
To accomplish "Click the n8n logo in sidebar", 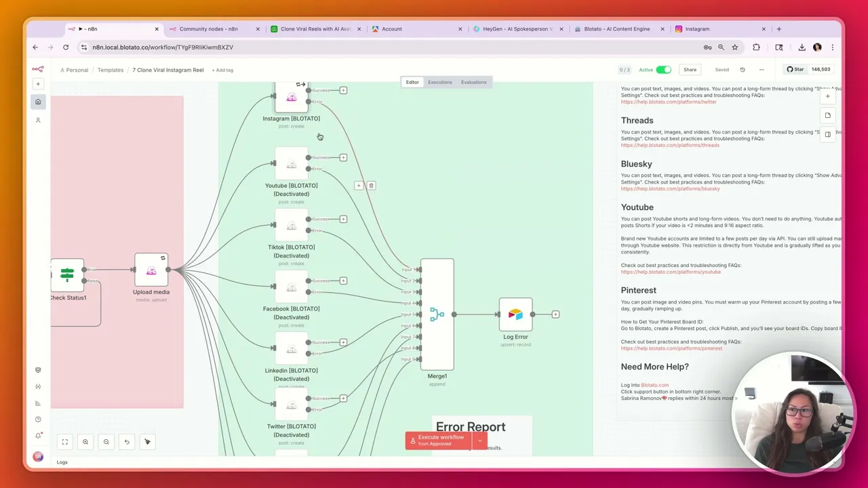I will [x=38, y=69].
